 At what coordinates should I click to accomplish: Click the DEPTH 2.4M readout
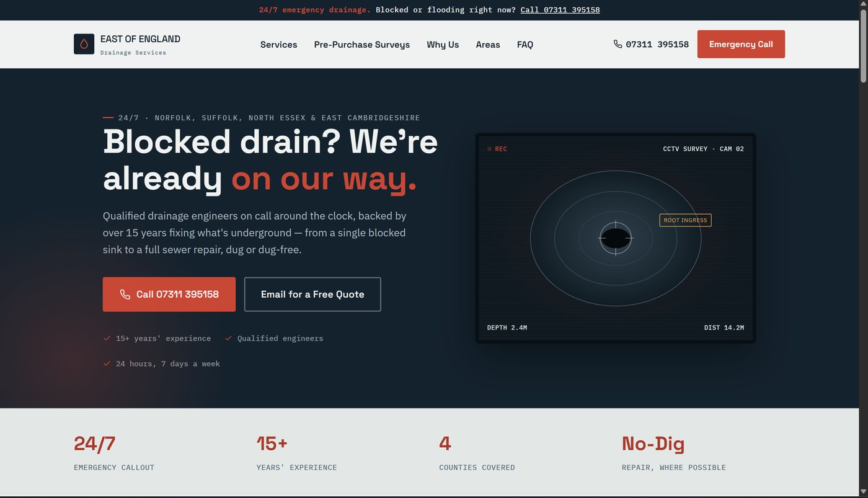pyautogui.click(x=507, y=327)
